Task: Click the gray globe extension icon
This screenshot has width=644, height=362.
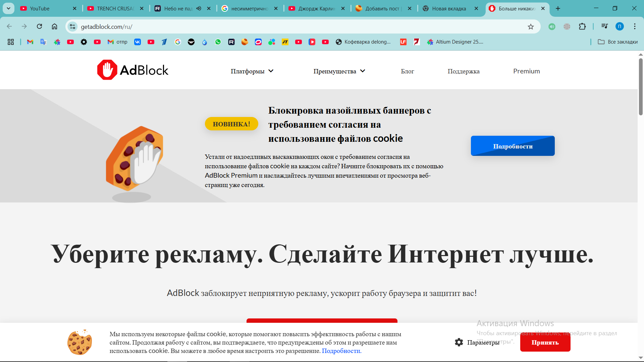Action: (x=567, y=26)
